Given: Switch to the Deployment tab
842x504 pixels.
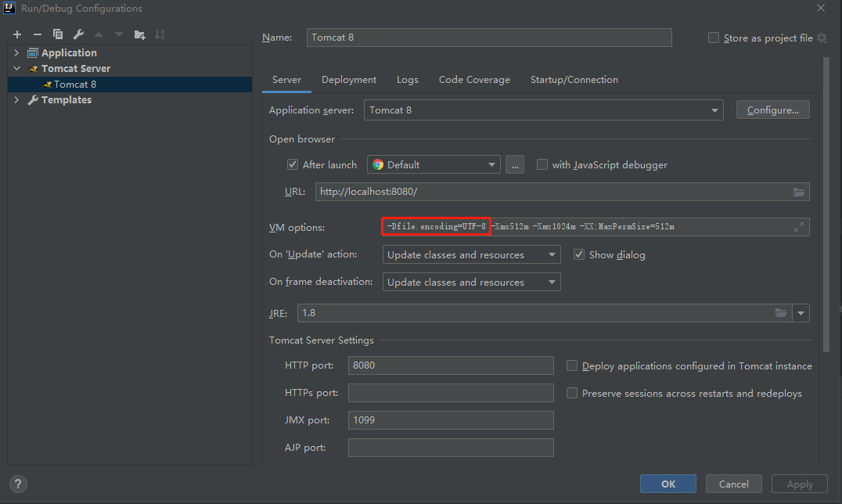Looking at the screenshot, I should (349, 80).
